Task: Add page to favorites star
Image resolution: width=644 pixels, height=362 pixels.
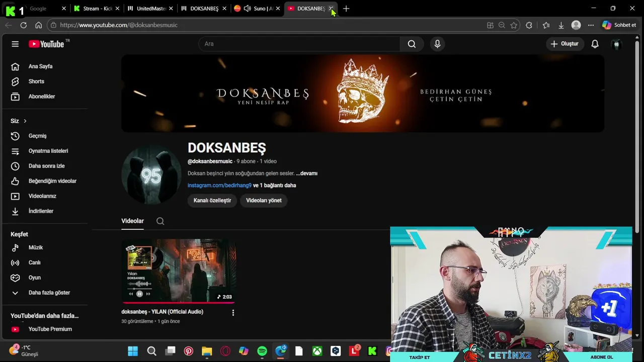Action: 514,25
